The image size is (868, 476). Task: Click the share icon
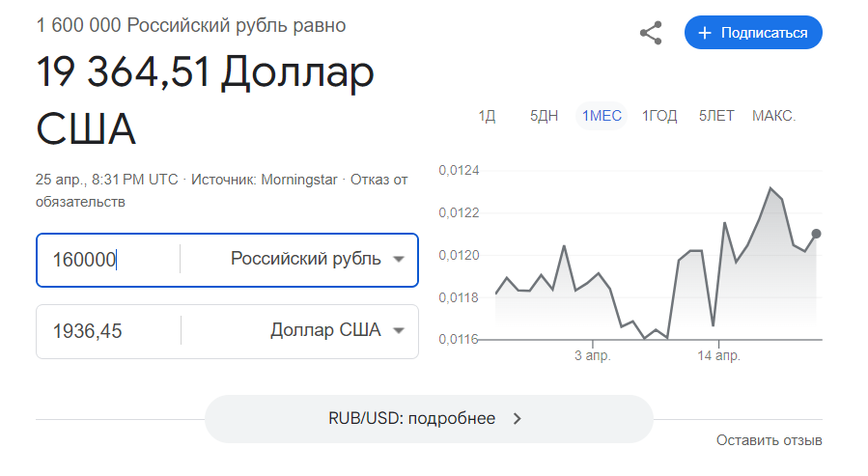(x=651, y=33)
